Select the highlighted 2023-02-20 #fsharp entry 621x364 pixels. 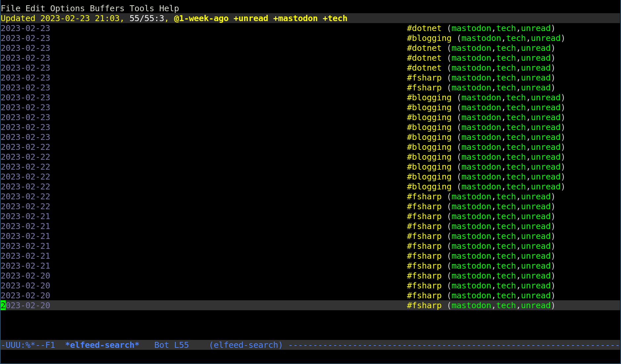424,305
